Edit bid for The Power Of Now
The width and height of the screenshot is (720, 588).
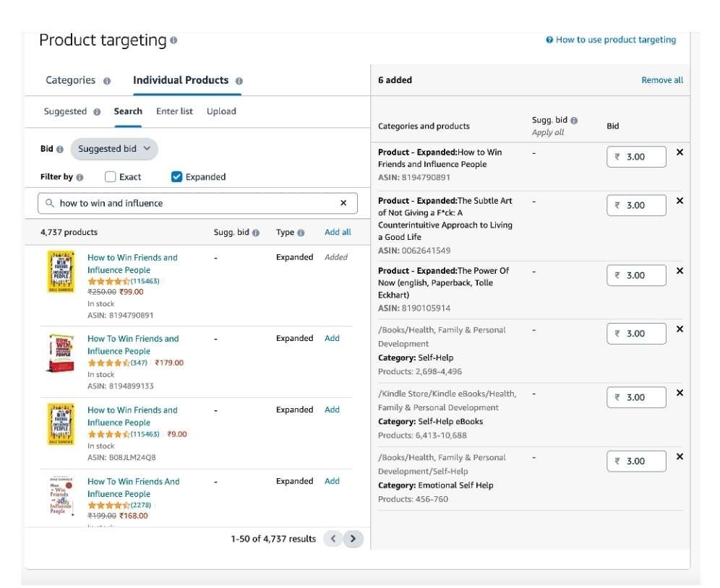pos(636,275)
